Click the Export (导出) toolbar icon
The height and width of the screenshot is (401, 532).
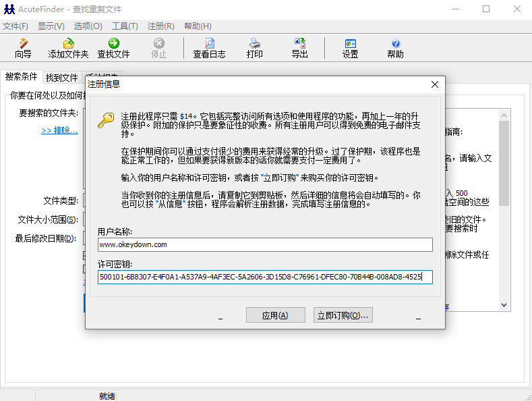click(x=299, y=47)
